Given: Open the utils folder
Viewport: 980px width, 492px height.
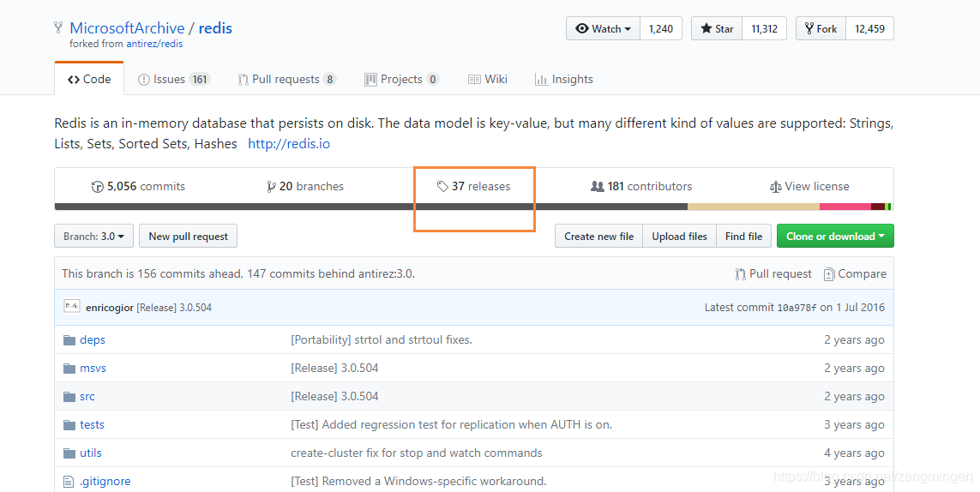Looking at the screenshot, I should click(x=91, y=453).
